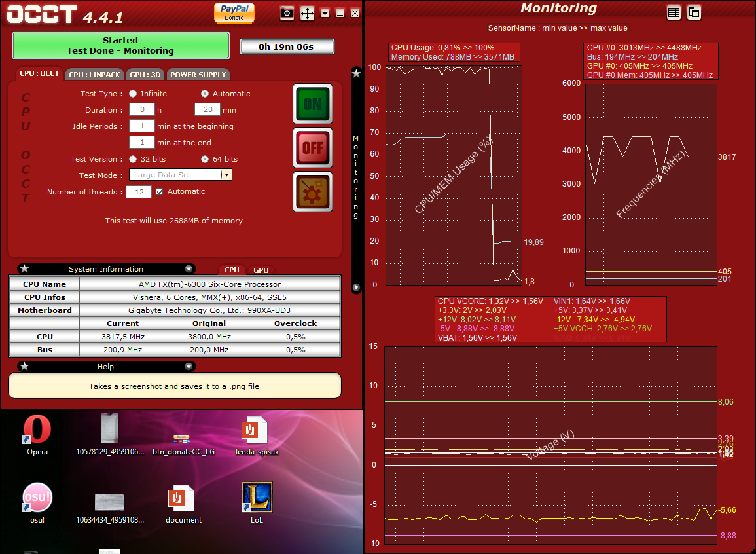Click the PayPal Donate button
The height and width of the screenshot is (554, 756).
tap(234, 12)
